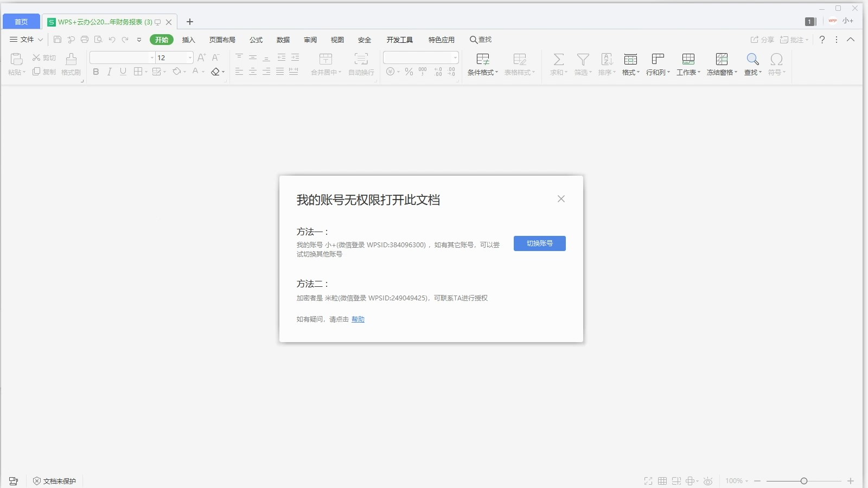Click the Center horizontally icon
The height and width of the screenshot is (488, 868).
253,72
